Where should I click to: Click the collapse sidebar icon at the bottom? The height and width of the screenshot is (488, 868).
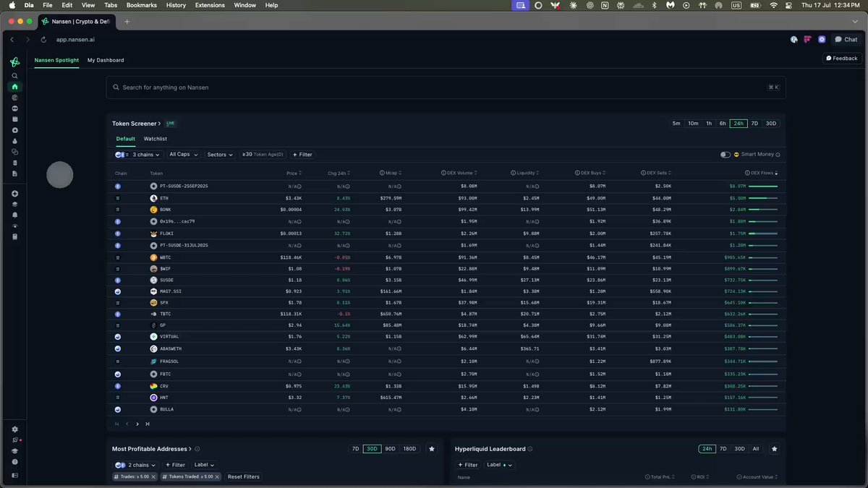pyautogui.click(x=14, y=475)
